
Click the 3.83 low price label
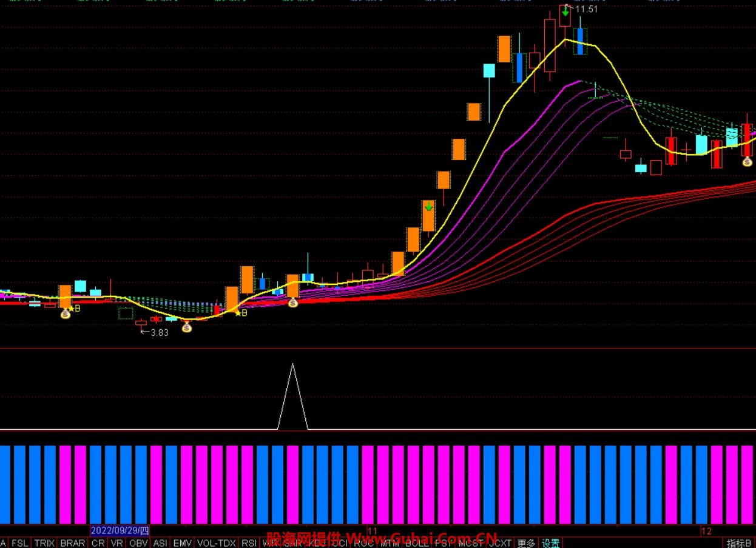(159, 332)
